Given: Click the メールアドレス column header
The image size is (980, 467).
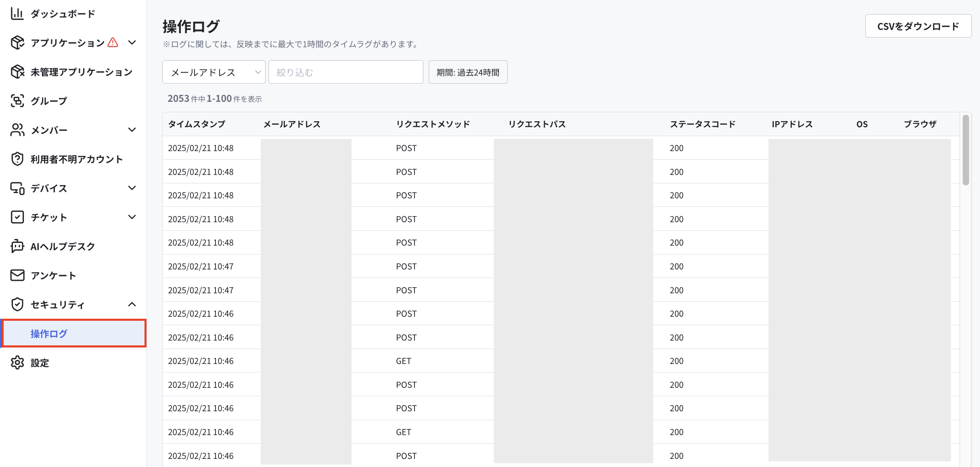Looking at the screenshot, I should click(x=292, y=124).
